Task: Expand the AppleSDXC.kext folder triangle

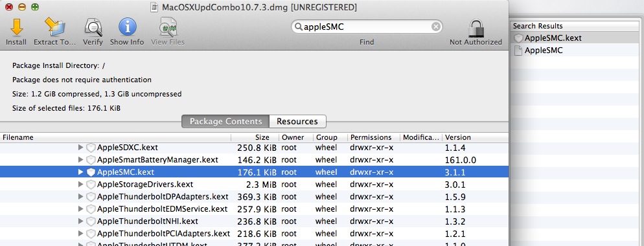Action: pos(80,148)
